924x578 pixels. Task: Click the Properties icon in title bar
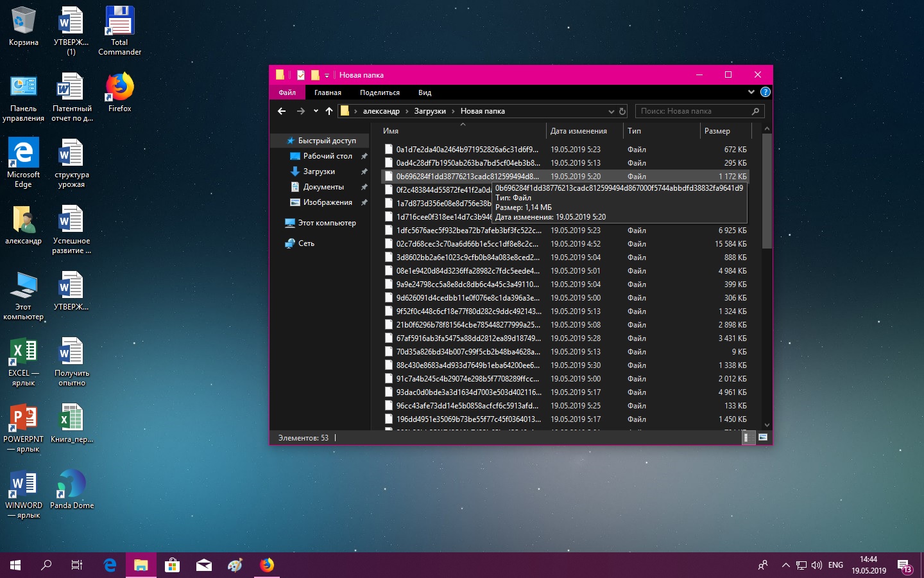(300, 75)
